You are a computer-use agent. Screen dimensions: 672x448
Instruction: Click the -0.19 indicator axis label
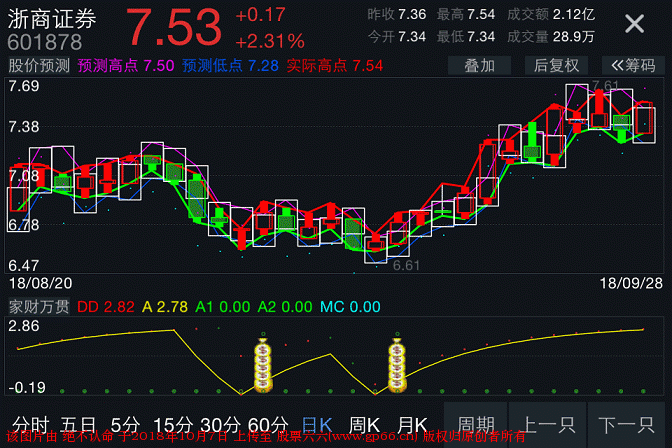[x=27, y=388]
